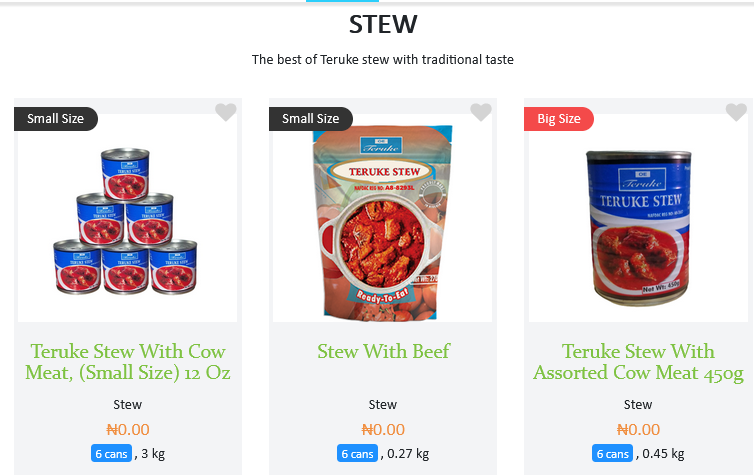Click the Small Size badge on Stew With Beef
The image size is (754, 475).
tap(311, 119)
